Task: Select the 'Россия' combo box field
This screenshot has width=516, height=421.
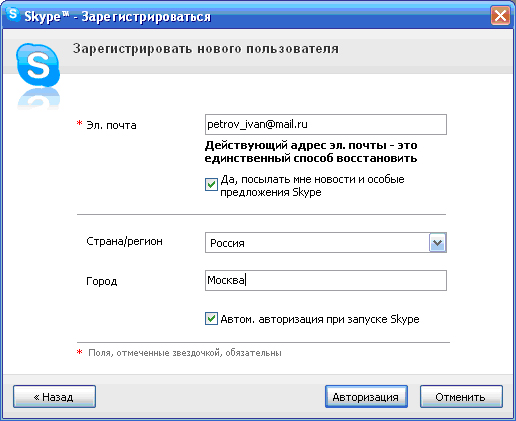Action: [326, 243]
